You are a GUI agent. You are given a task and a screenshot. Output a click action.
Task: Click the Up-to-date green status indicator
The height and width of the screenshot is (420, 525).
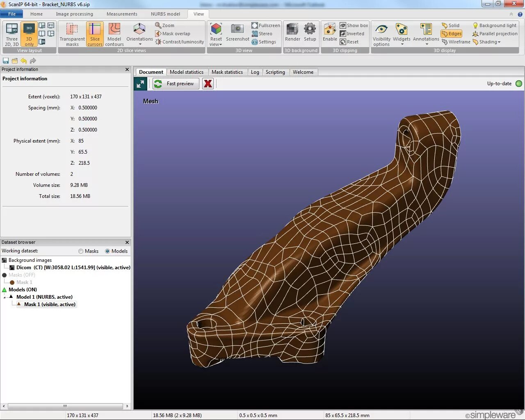[x=519, y=84]
